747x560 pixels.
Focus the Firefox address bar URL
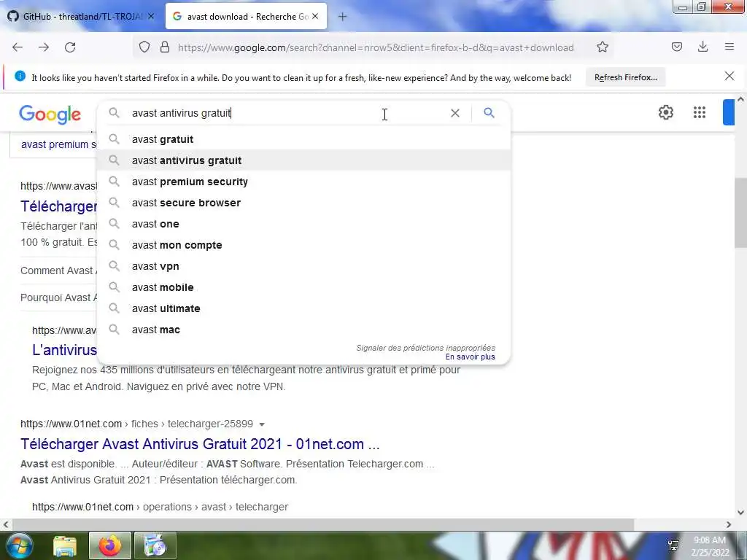point(376,47)
